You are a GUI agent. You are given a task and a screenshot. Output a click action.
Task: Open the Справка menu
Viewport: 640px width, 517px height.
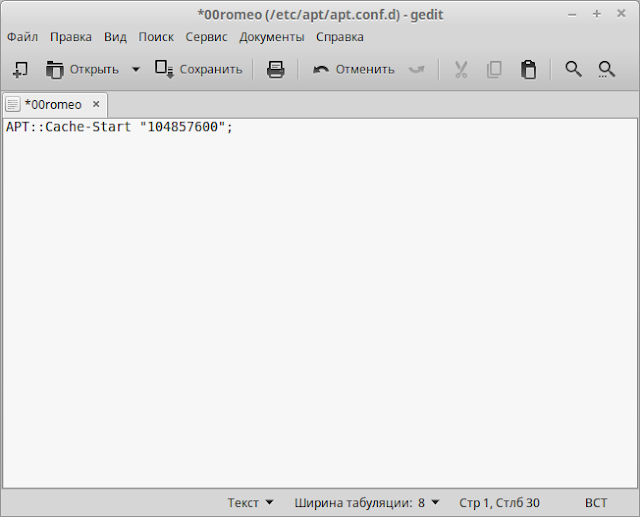point(340,37)
